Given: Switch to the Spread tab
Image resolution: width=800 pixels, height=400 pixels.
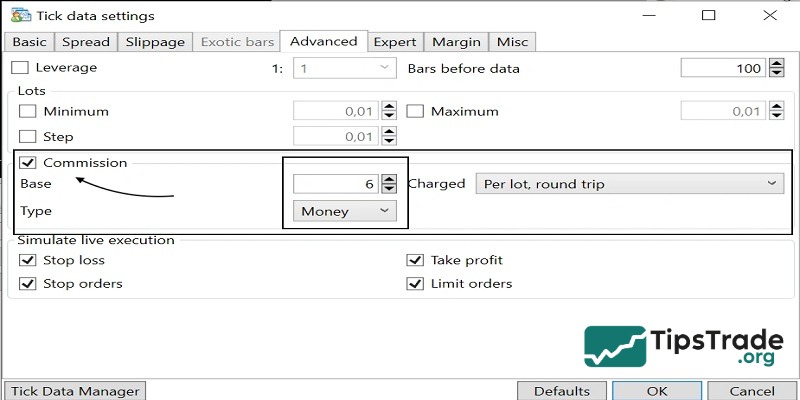Looking at the screenshot, I should 86,41.
